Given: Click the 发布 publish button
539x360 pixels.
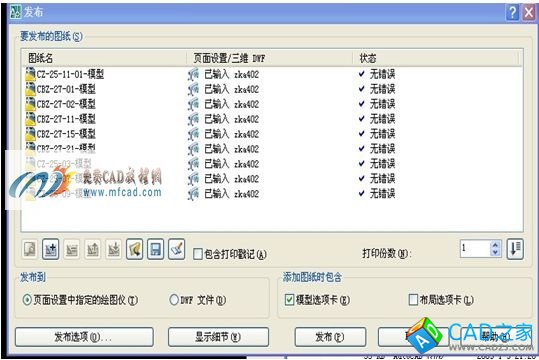Looking at the screenshot, I should point(330,337).
